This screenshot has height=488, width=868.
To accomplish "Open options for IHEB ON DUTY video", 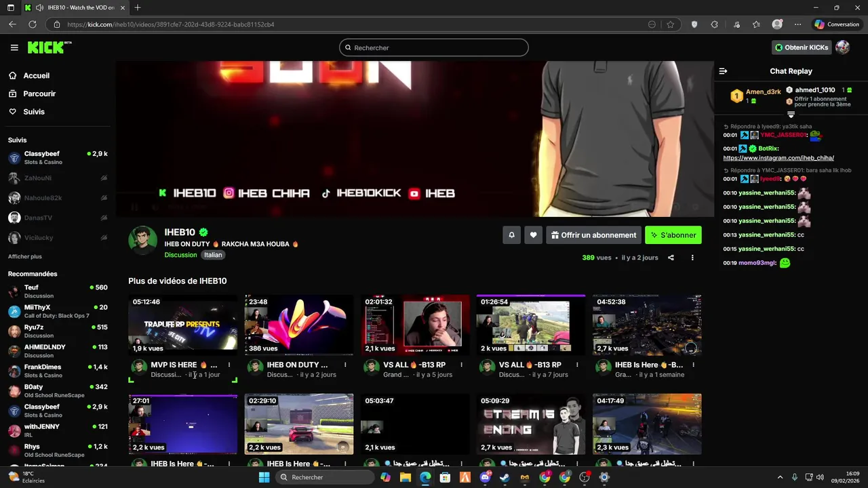I will [x=345, y=365].
